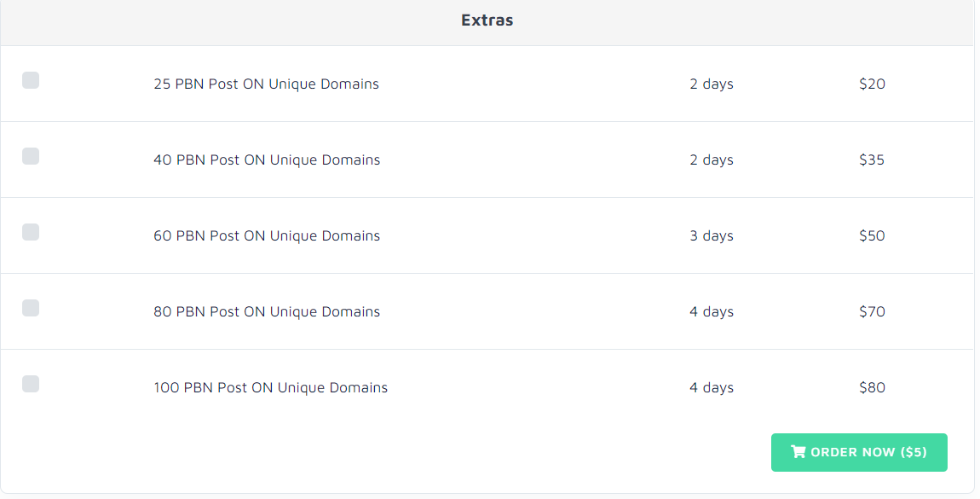980x499 pixels.
Task: Click the $80 price label
Action: [872, 387]
